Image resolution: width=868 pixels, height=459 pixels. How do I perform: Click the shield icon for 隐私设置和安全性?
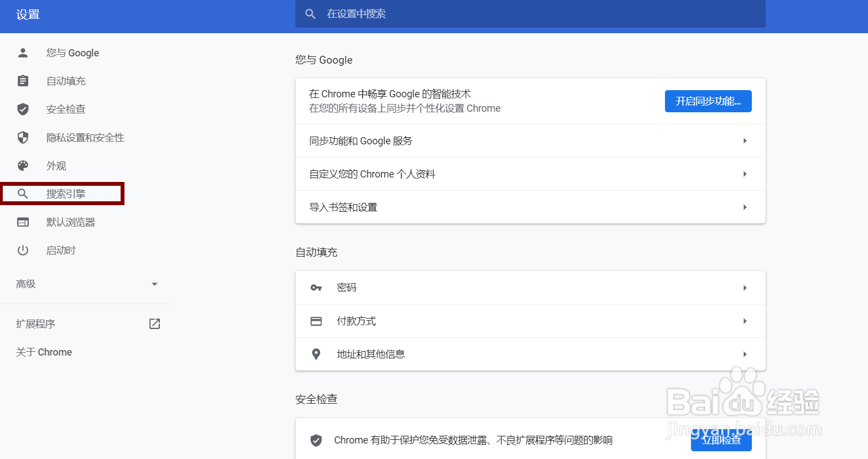click(x=23, y=137)
